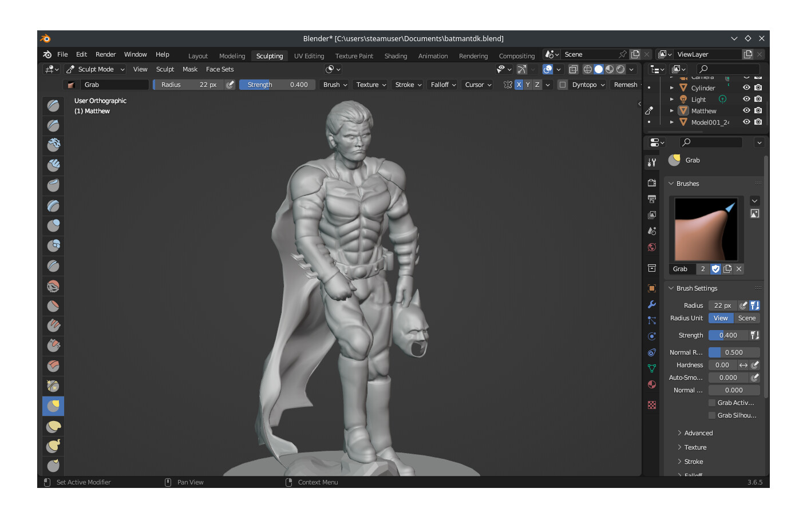Select the Clay brush tool
Image resolution: width=807 pixels, height=532 pixels.
tap(53, 145)
